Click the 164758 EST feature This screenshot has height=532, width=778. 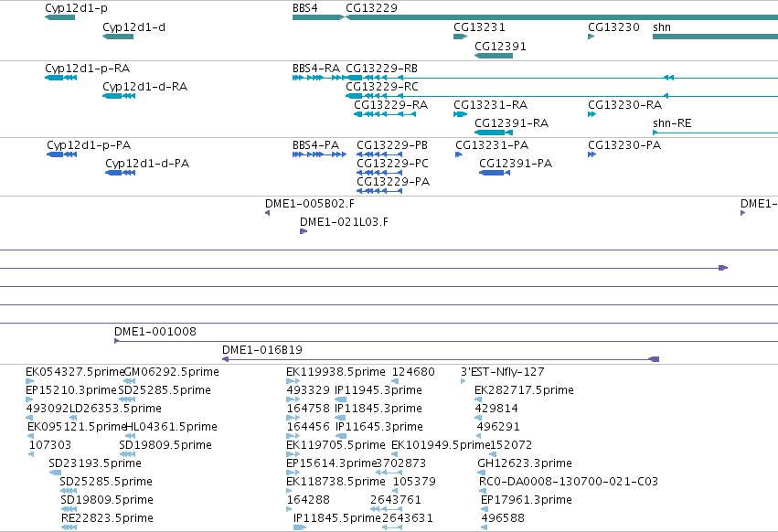point(293,418)
